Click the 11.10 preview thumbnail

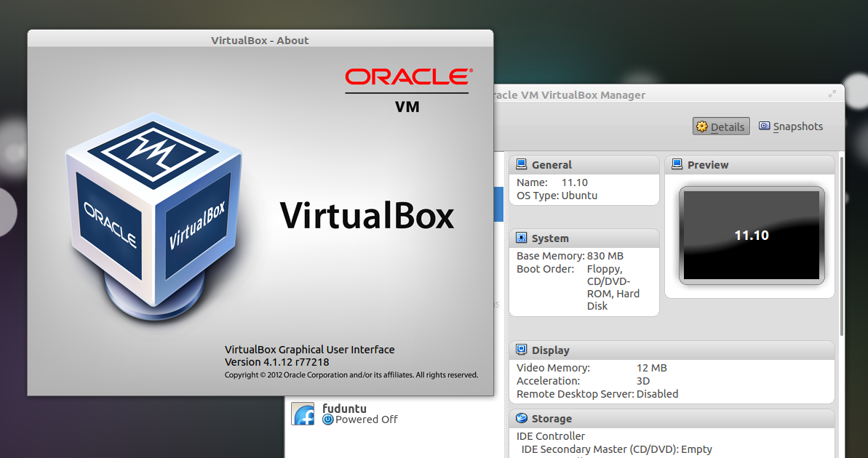pos(752,236)
